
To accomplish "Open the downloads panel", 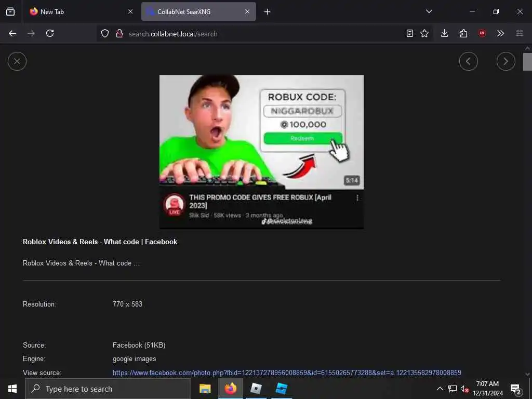I will (445, 33).
